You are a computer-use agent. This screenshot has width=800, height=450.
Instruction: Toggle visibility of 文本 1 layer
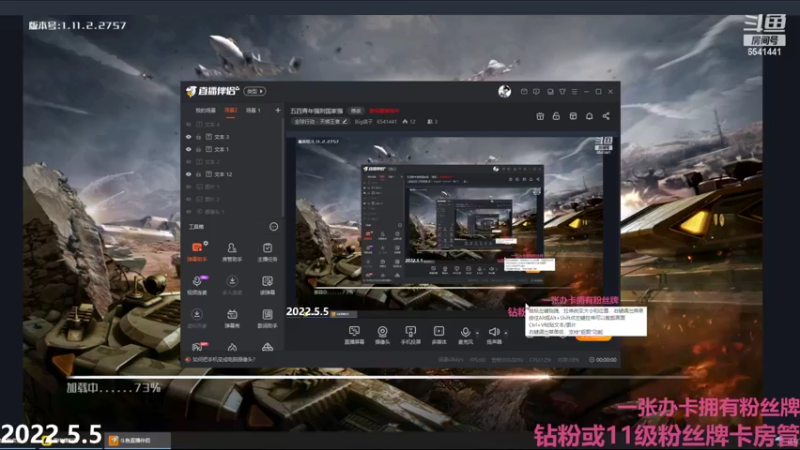coord(188,149)
